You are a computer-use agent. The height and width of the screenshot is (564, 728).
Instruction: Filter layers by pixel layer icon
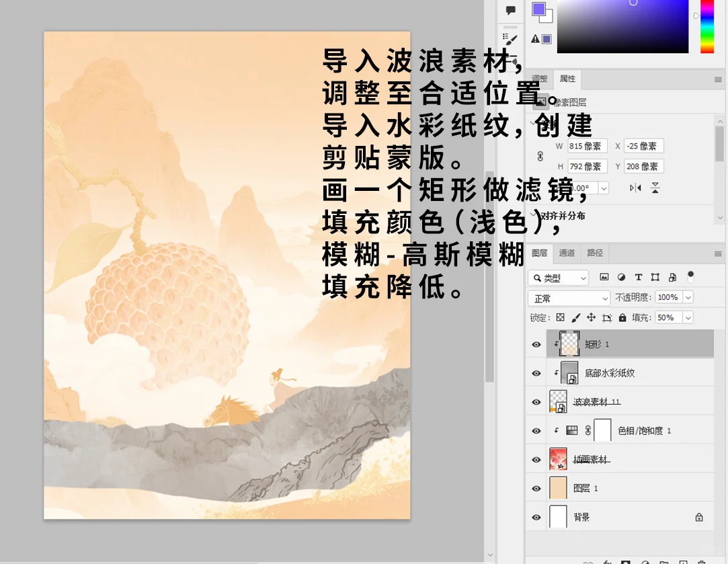(x=604, y=277)
